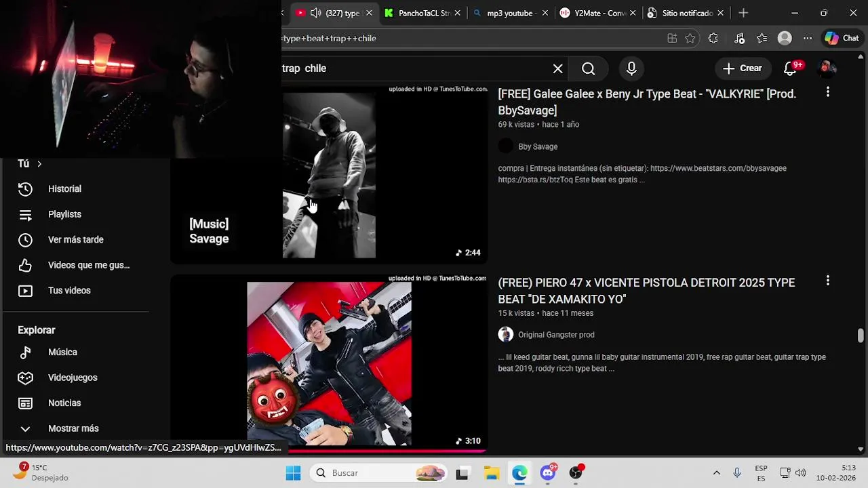Screen dimensions: 868x488
Task: Open YouTube notifications bell
Action: tap(790, 68)
